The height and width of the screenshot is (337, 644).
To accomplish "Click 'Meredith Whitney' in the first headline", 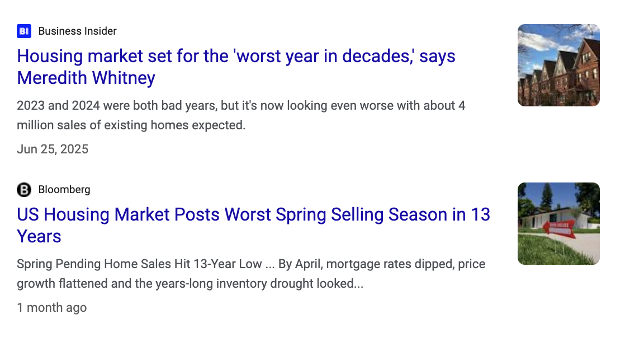I will 86,78.
